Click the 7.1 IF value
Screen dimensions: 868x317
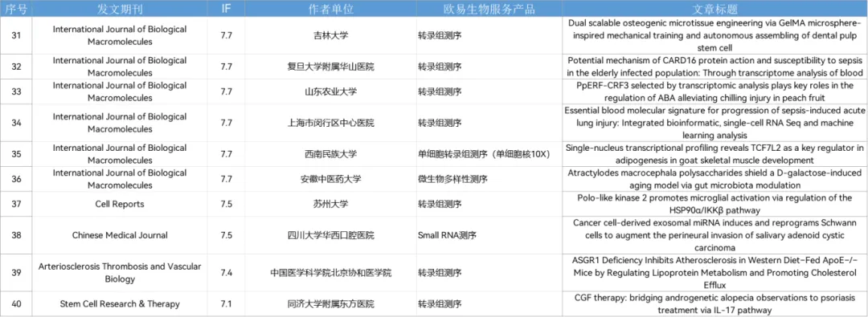pyautogui.click(x=226, y=303)
